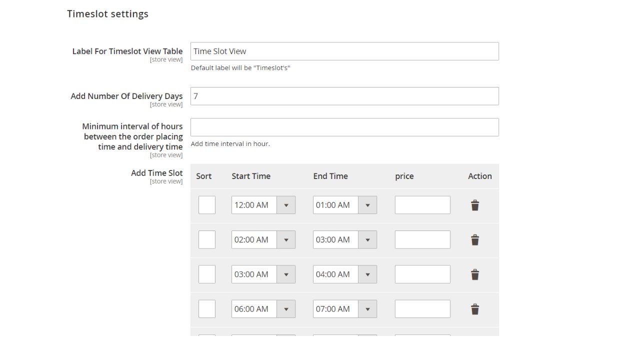
Task: Focus the Add Number Of Delivery Days field
Action: (344, 96)
